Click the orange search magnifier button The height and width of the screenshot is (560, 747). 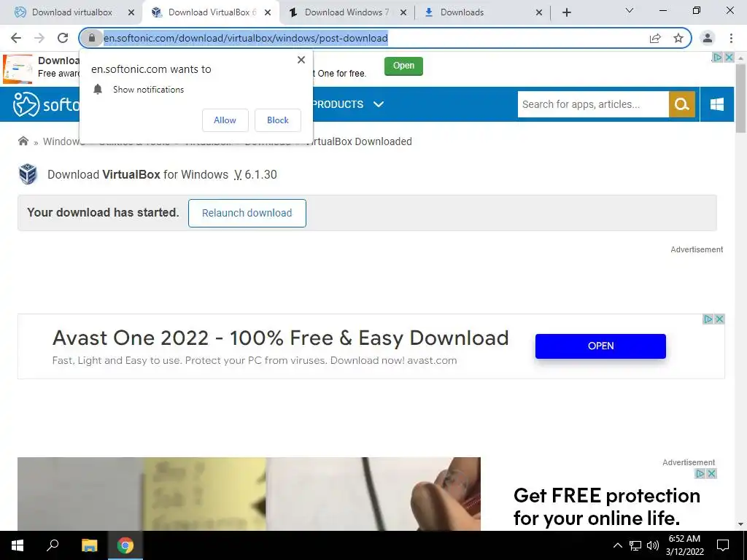pyautogui.click(x=682, y=104)
